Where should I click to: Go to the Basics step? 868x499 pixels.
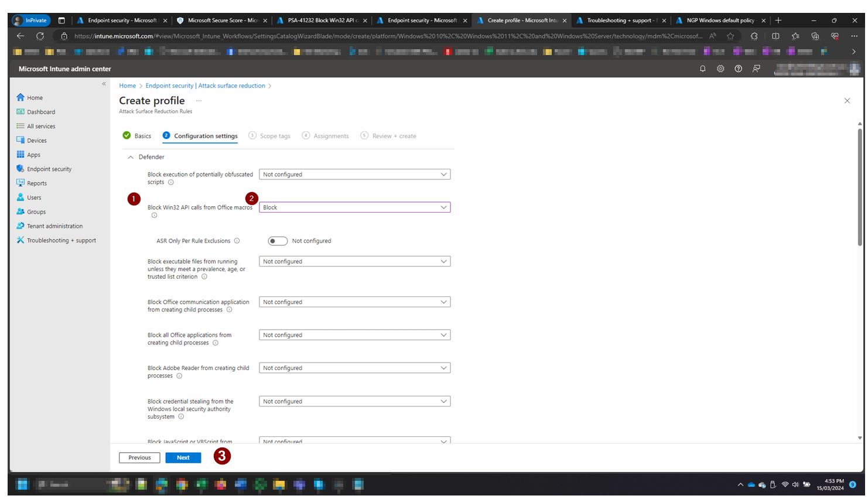[137, 136]
